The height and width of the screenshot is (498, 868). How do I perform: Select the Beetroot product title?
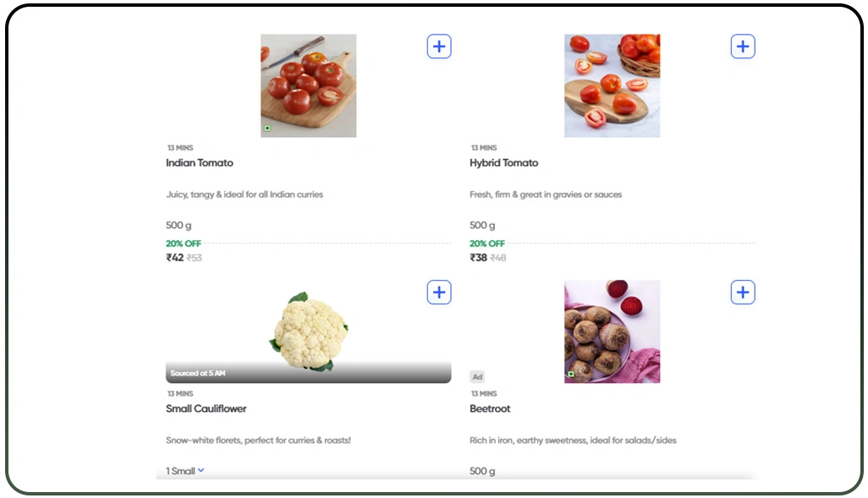[x=490, y=408]
